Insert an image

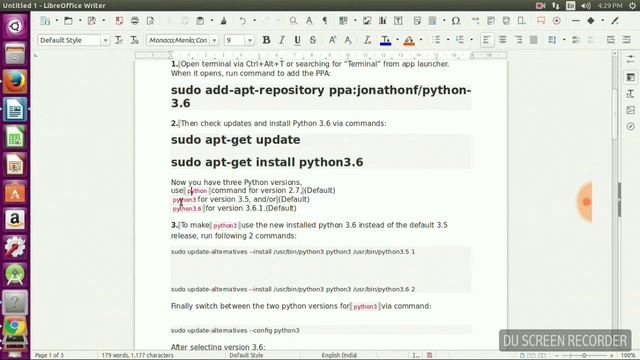click(x=367, y=21)
